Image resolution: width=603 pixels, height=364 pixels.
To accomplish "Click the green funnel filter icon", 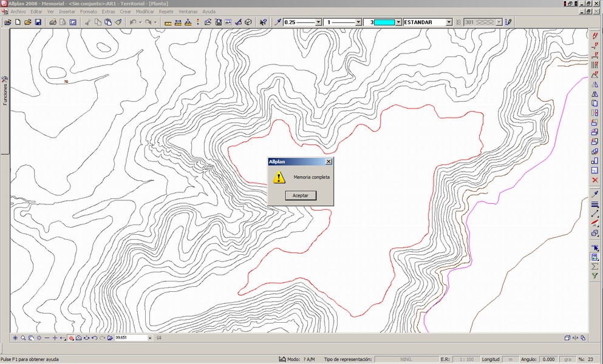I will [595, 275].
